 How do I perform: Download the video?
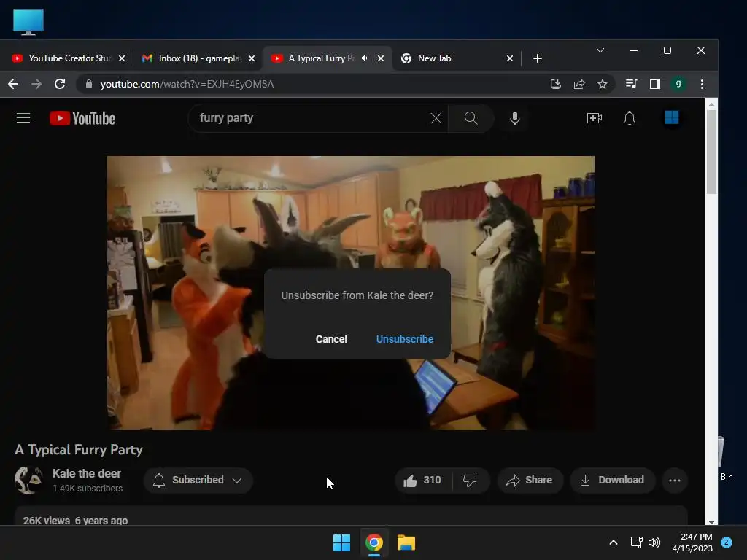(613, 480)
